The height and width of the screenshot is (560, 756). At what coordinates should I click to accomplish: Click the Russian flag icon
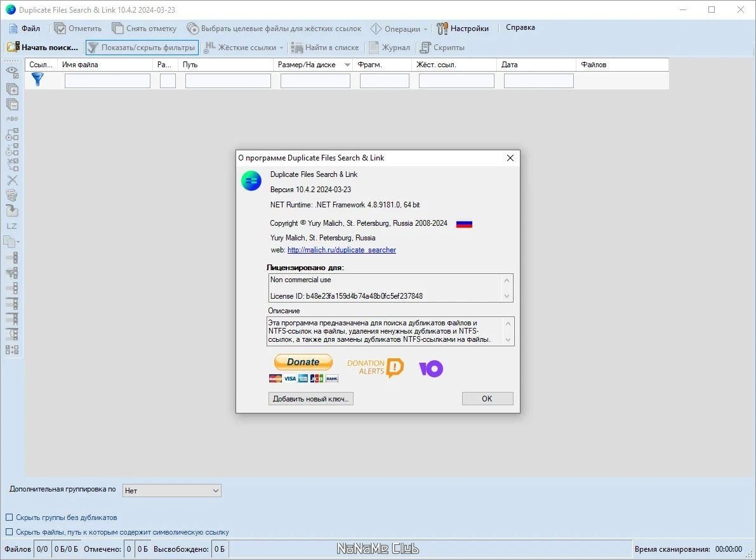(x=464, y=224)
